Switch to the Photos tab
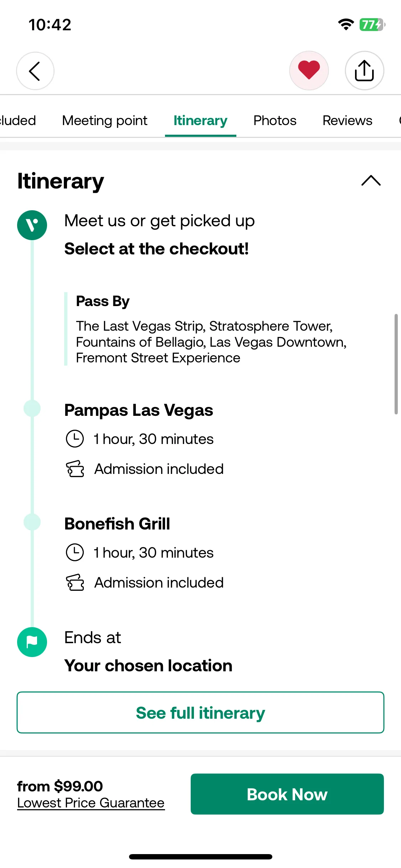Image resolution: width=401 pixels, height=868 pixels. 275,120
